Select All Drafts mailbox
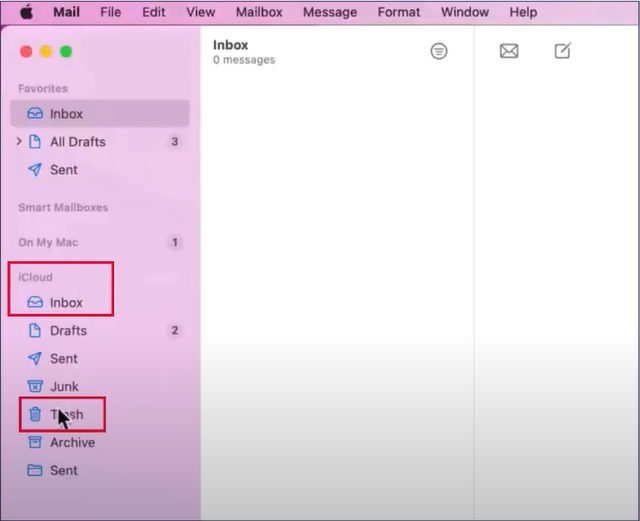 tap(100, 142)
